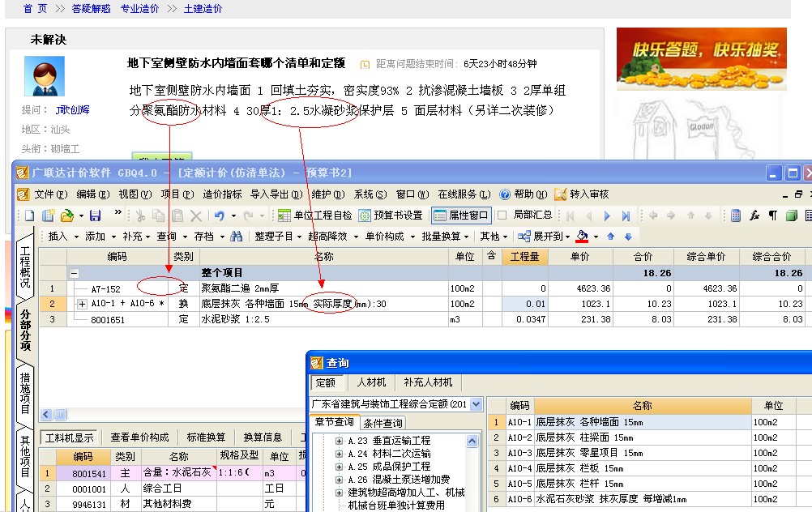
Task: Expand A.23 垂直运输工程 node
Action: click(x=339, y=441)
